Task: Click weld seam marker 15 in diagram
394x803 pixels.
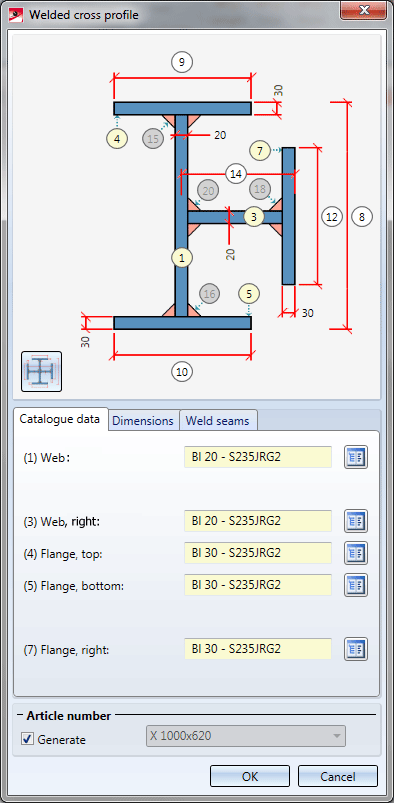Action: coord(153,139)
